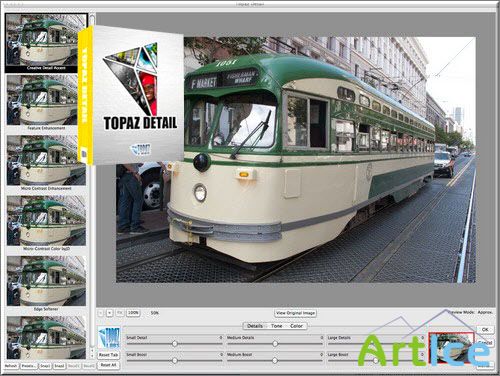Click the Medium Boost value field
The height and width of the screenshot is (376, 500).
(321, 355)
